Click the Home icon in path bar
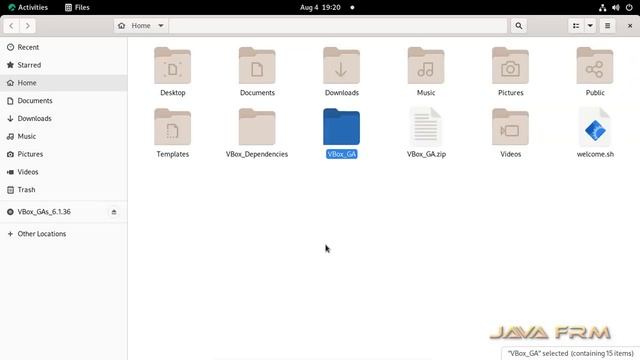 (122, 26)
